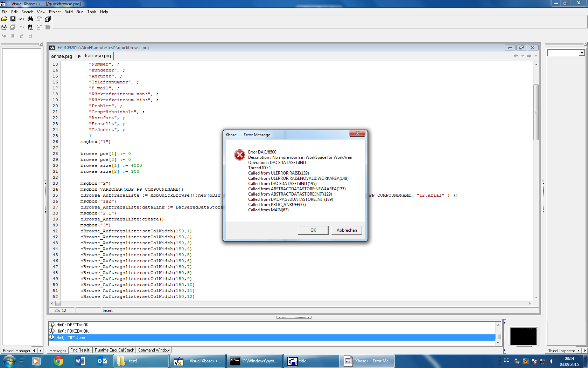The width and height of the screenshot is (588, 368).
Task: Click the Xbase++ Error Me... taskbar button
Action: coord(367,361)
